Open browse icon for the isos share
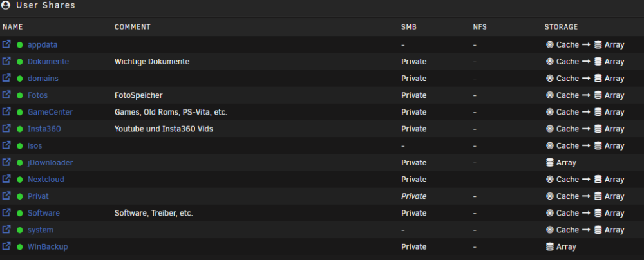The width and height of the screenshot is (644, 260). pyautogui.click(x=6, y=145)
